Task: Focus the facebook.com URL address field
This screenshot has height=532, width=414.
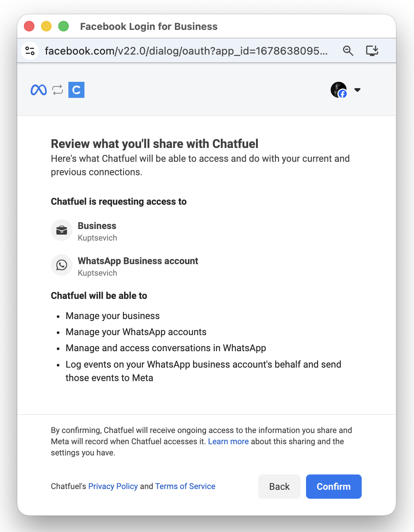Action: (x=186, y=51)
